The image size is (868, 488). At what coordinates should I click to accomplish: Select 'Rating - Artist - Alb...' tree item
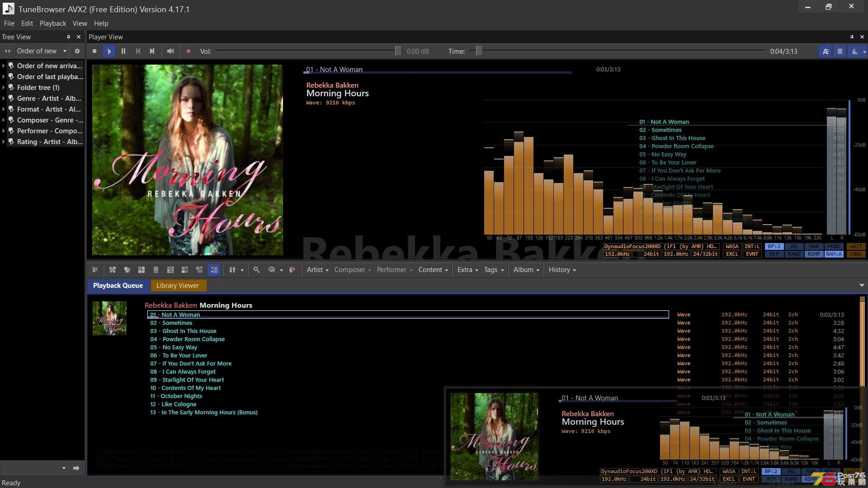(50, 142)
